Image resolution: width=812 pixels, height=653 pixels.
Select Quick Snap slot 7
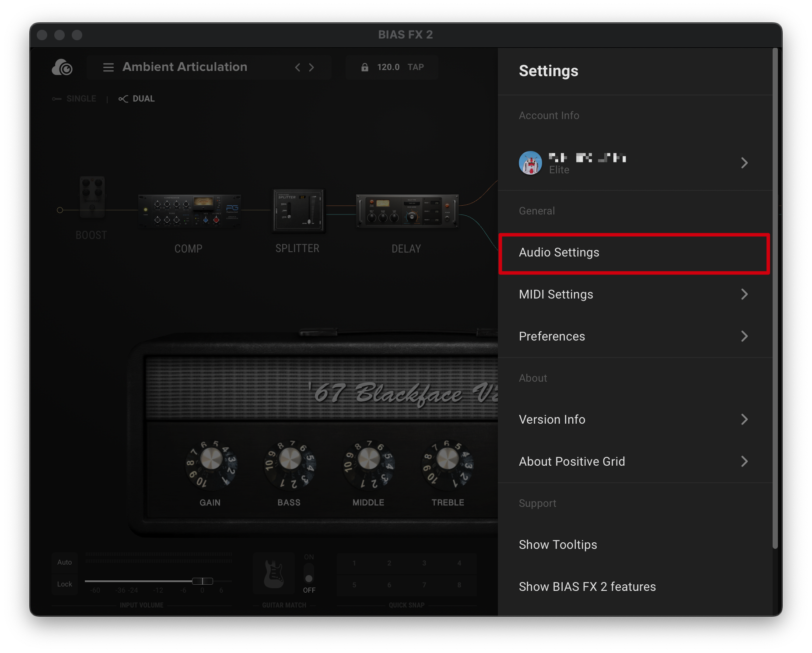click(x=424, y=585)
